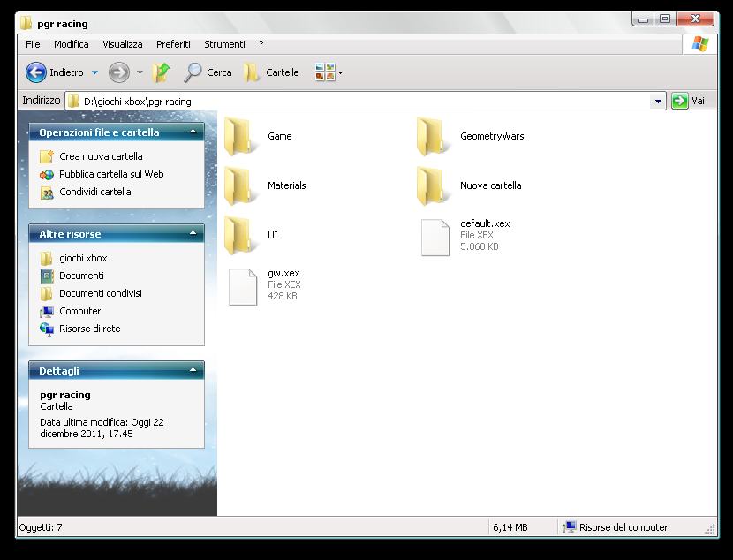Expand the address bar dropdown list
733x560 pixels.
point(658,101)
